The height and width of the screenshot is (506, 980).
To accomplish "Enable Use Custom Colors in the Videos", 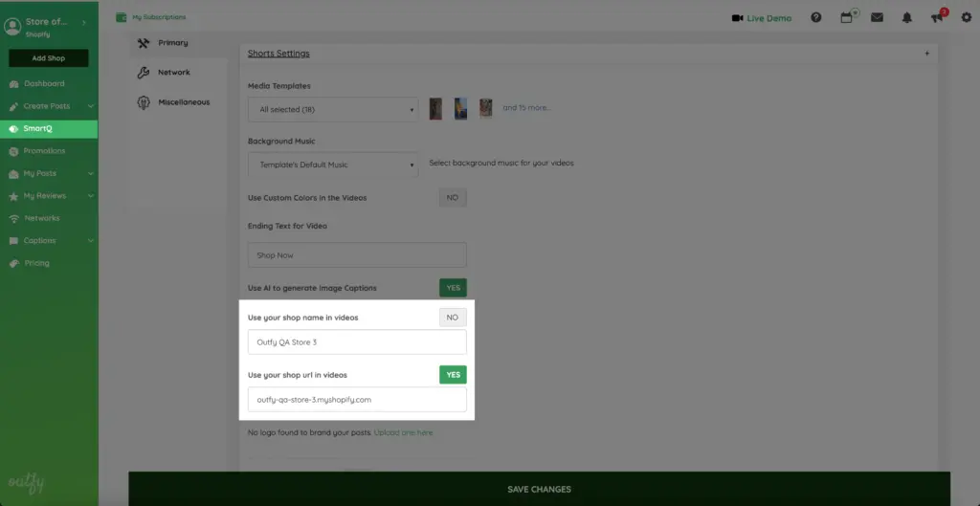I will 453,198.
